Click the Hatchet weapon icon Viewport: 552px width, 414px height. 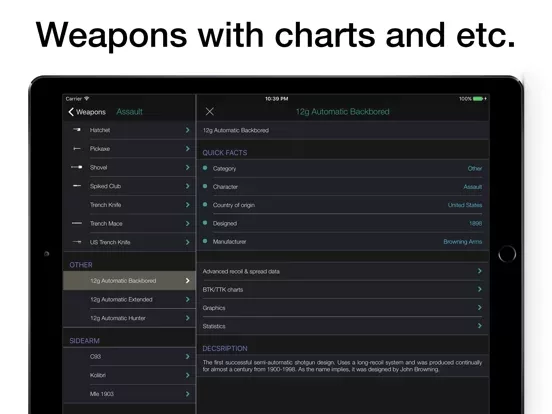click(77, 130)
